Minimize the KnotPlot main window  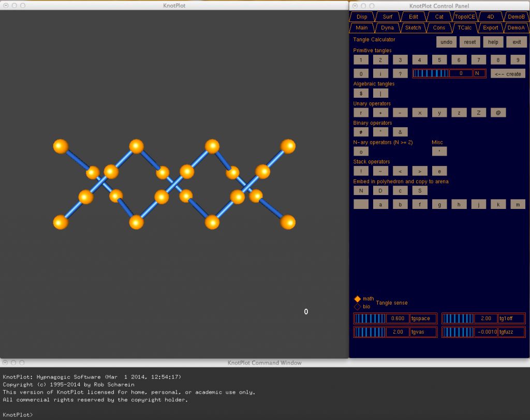point(14,5)
